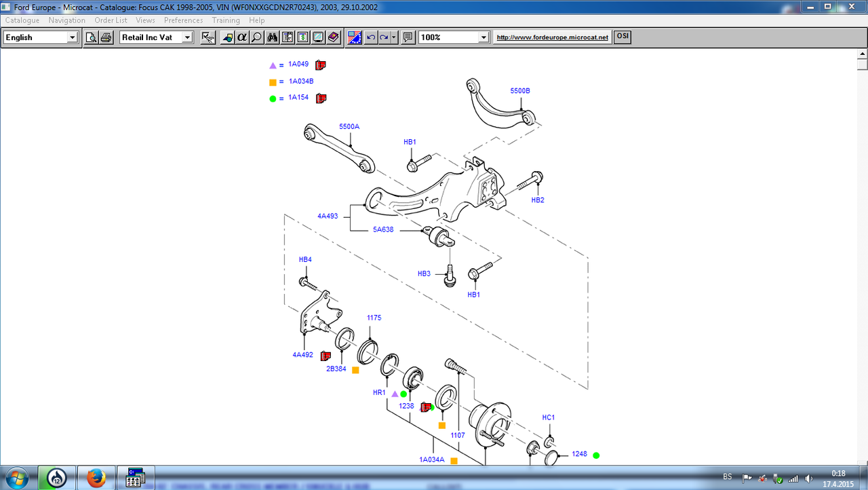Image resolution: width=868 pixels, height=490 pixels.
Task: Click the BS input language indicator
Action: (727, 477)
